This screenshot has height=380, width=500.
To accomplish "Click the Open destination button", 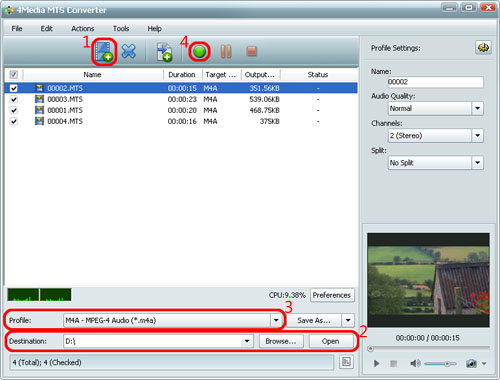I will coord(331,341).
